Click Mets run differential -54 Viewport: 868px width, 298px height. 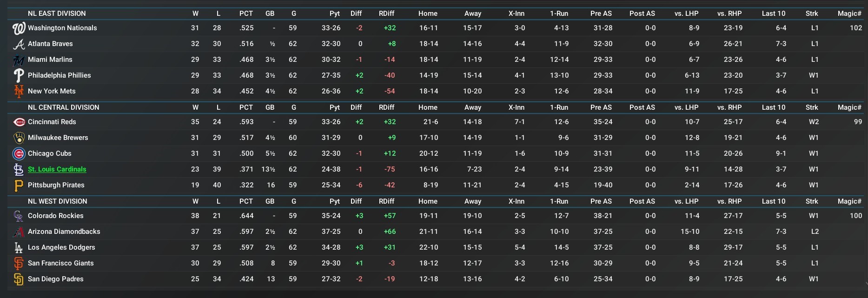click(x=390, y=91)
